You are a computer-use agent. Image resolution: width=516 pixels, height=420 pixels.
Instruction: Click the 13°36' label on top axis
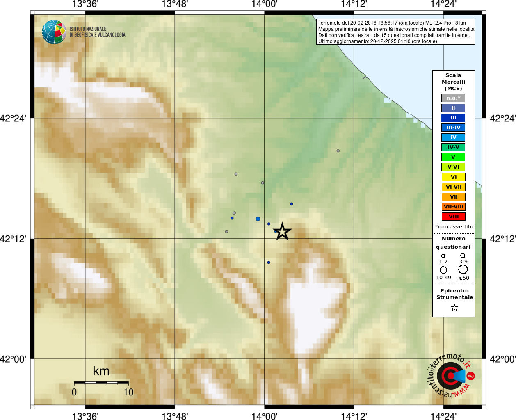tap(85, 4)
